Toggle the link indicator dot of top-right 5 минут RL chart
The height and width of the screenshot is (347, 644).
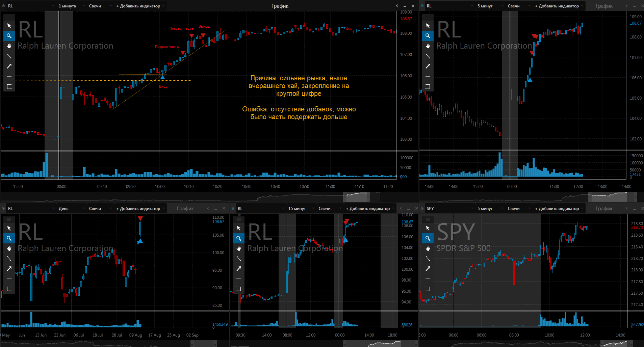[422, 6]
